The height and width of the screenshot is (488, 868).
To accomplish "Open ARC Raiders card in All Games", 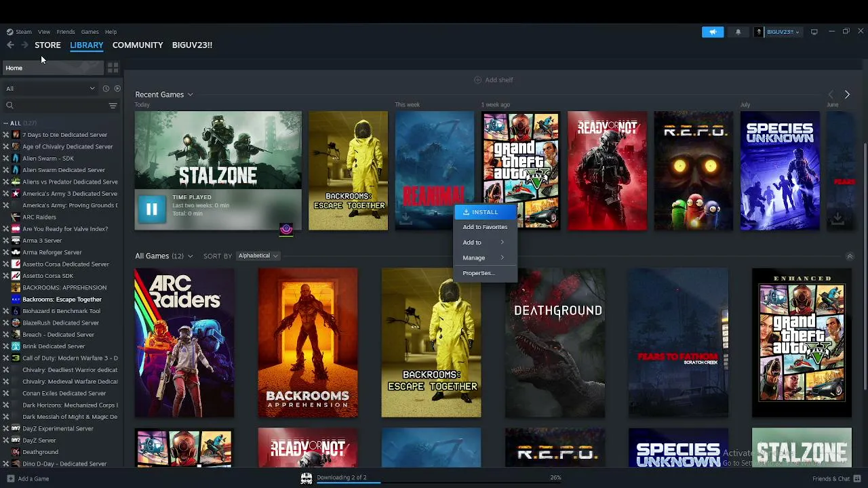I will 184,343.
